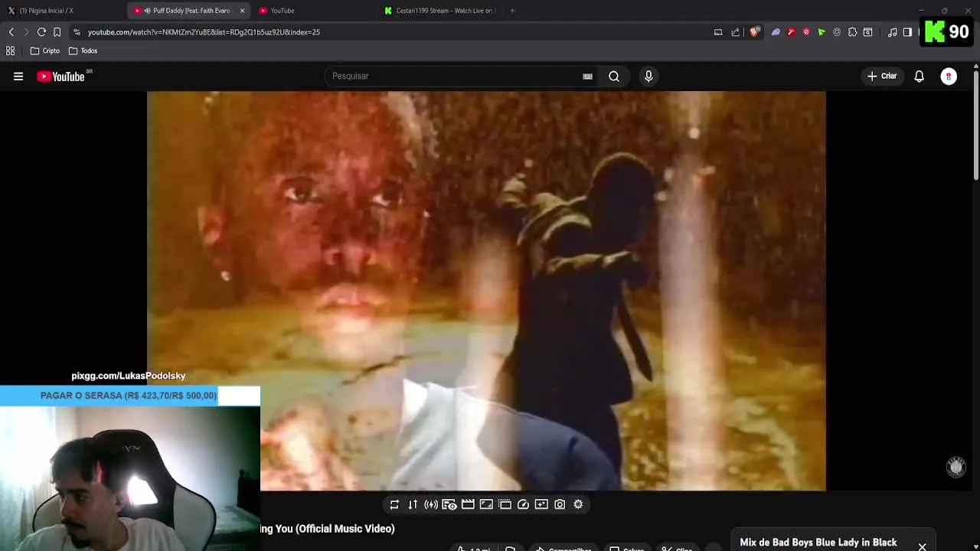This screenshot has height=551, width=980.
Task: Open the playback speed gauge icon
Action: 523,504
